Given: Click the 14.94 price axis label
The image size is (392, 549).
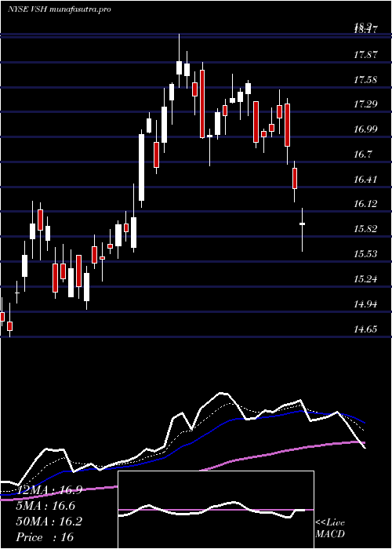Looking at the screenshot, I should (x=365, y=304).
